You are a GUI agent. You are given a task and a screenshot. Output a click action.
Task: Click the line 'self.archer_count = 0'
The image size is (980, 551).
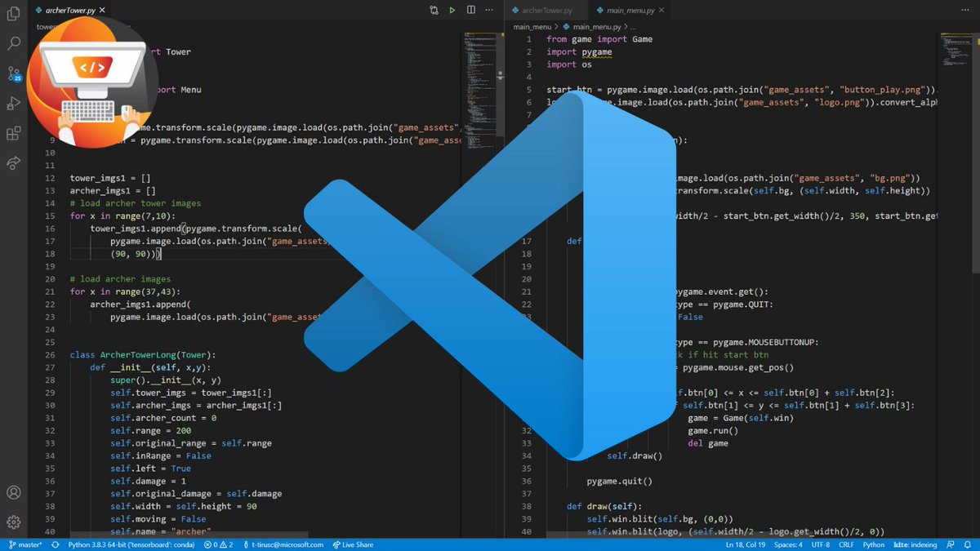[x=163, y=418]
